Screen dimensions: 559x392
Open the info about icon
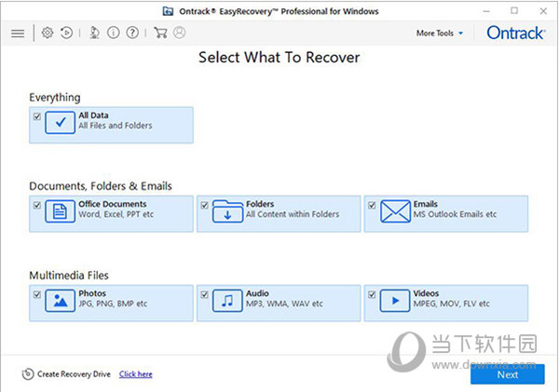click(x=114, y=33)
